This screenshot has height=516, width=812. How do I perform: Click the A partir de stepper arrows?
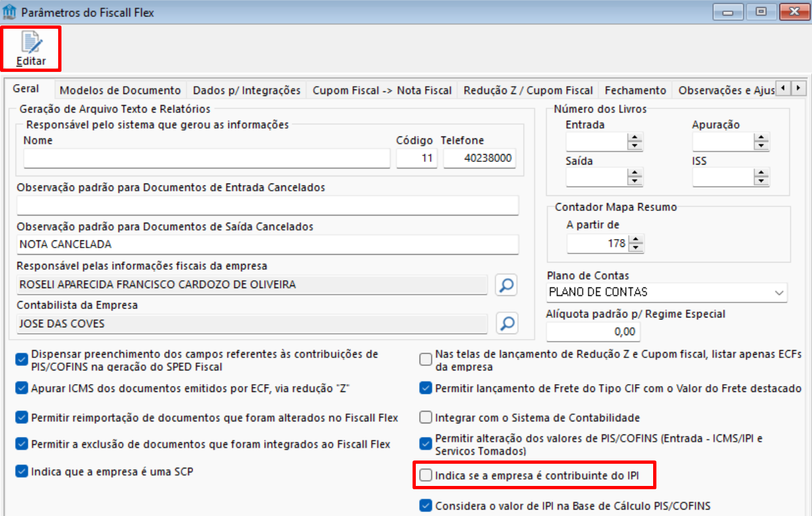(x=636, y=244)
